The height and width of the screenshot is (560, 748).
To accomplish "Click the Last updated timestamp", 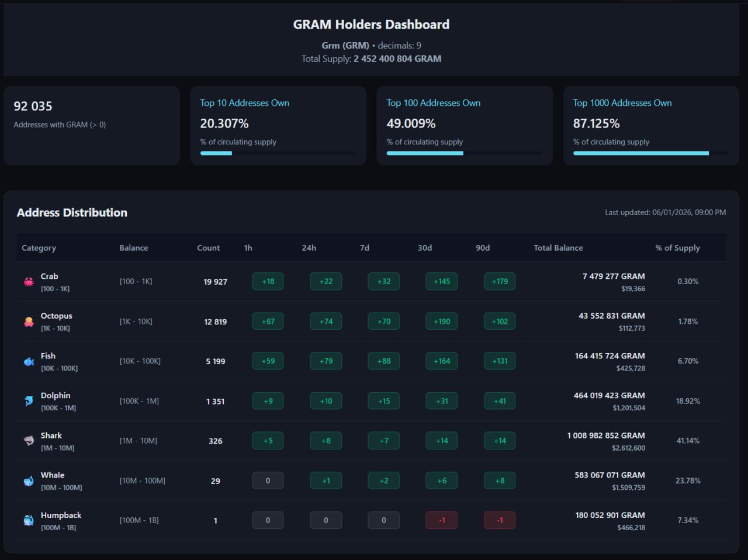I will [666, 213].
